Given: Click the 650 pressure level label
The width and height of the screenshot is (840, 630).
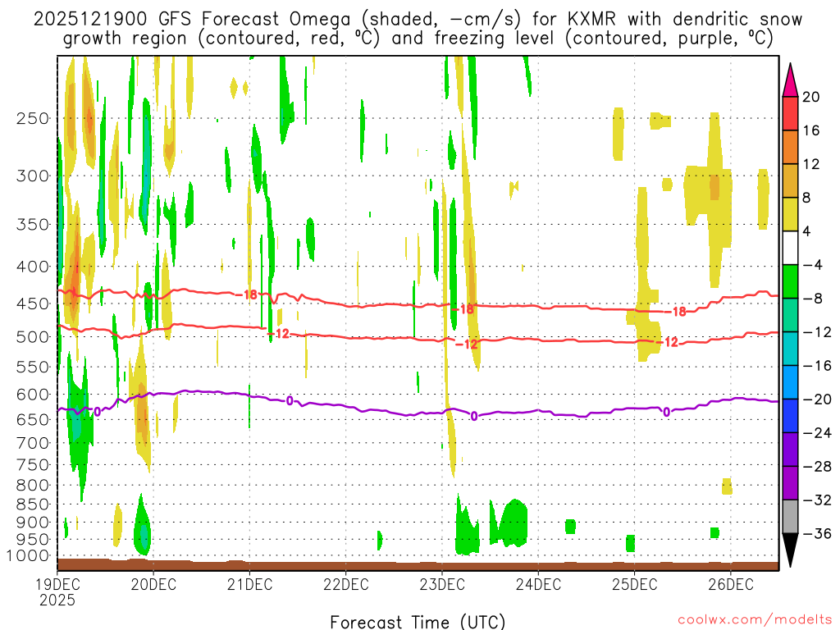Looking at the screenshot, I should 33,419.
